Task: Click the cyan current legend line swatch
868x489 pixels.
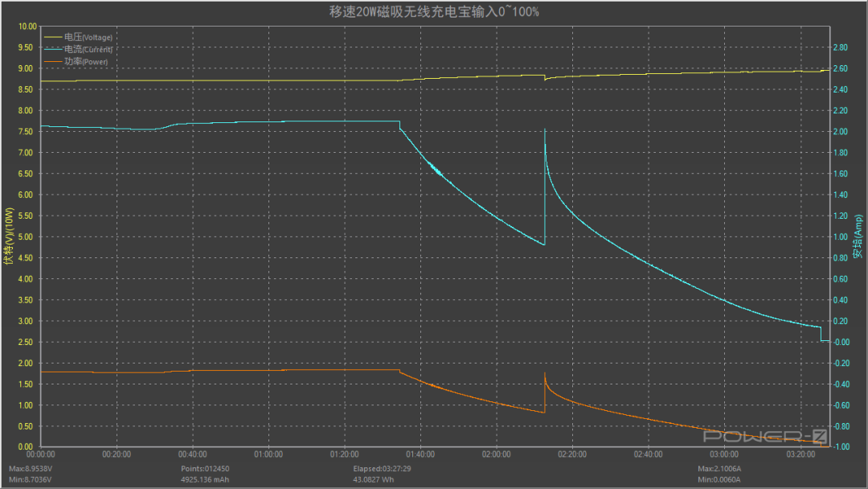Action: point(52,49)
